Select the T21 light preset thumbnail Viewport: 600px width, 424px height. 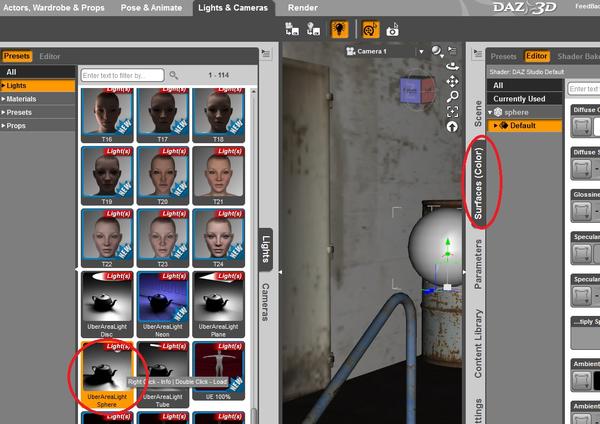(218, 176)
